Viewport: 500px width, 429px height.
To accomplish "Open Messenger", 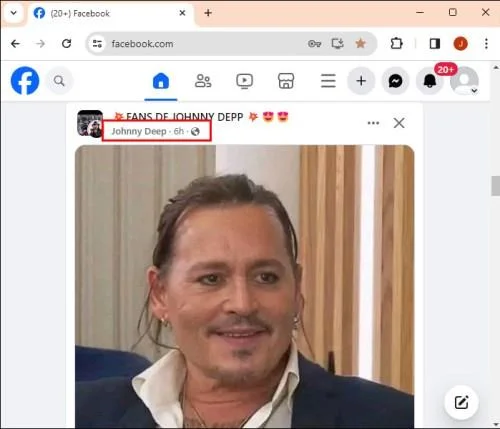I will pos(395,81).
